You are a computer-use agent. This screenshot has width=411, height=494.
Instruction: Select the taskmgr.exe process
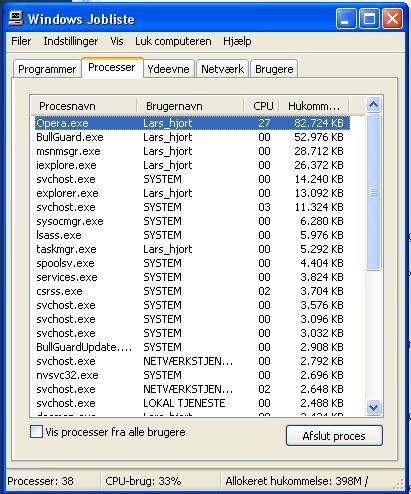coord(192,249)
